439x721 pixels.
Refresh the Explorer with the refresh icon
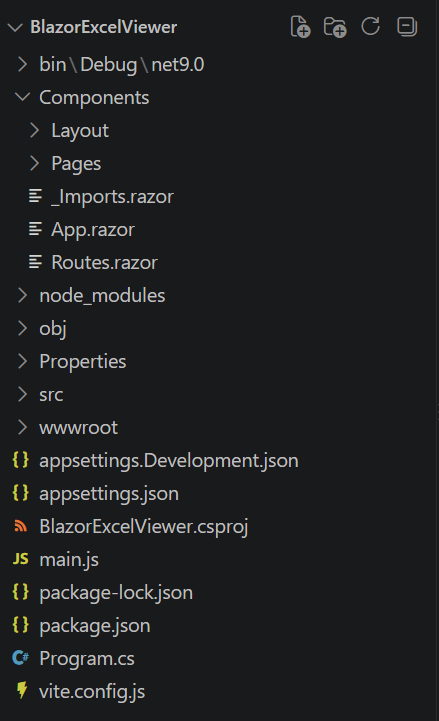(x=371, y=26)
